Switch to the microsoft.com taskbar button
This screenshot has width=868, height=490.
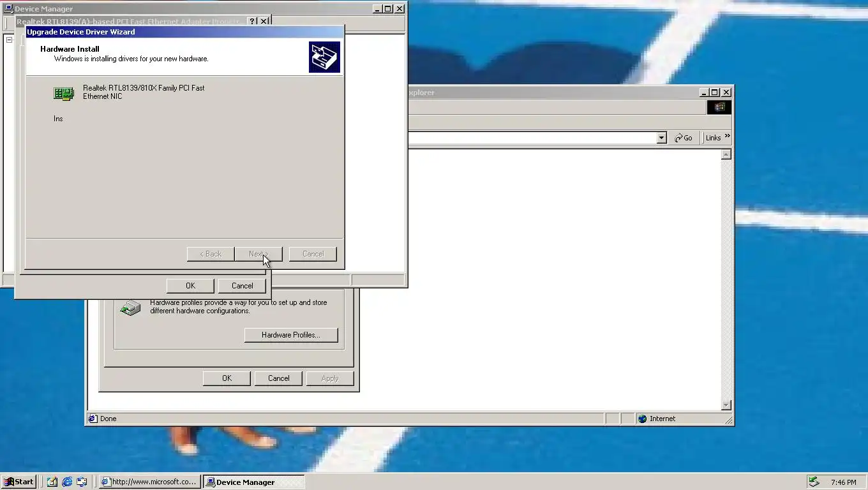pyautogui.click(x=150, y=482)
